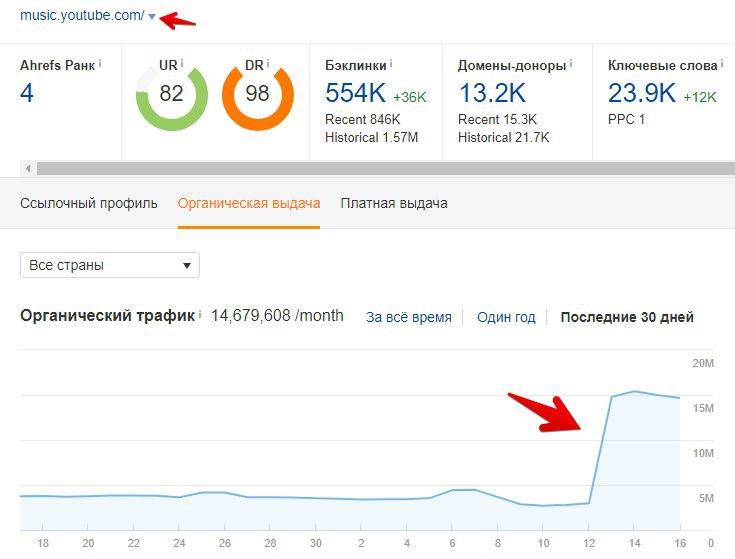Image resolution: width=735 pixels, height=559 pixels.
Task: Switch to Органическая выдача tab
Action: coord(249,203)
